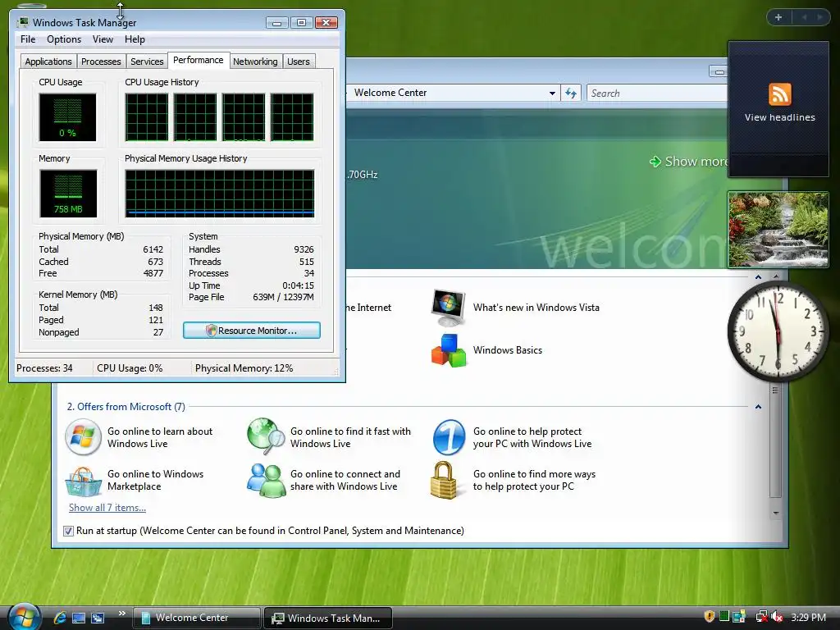Switch to the Processes tab
The image size is (840, 630).
[101, 62]
